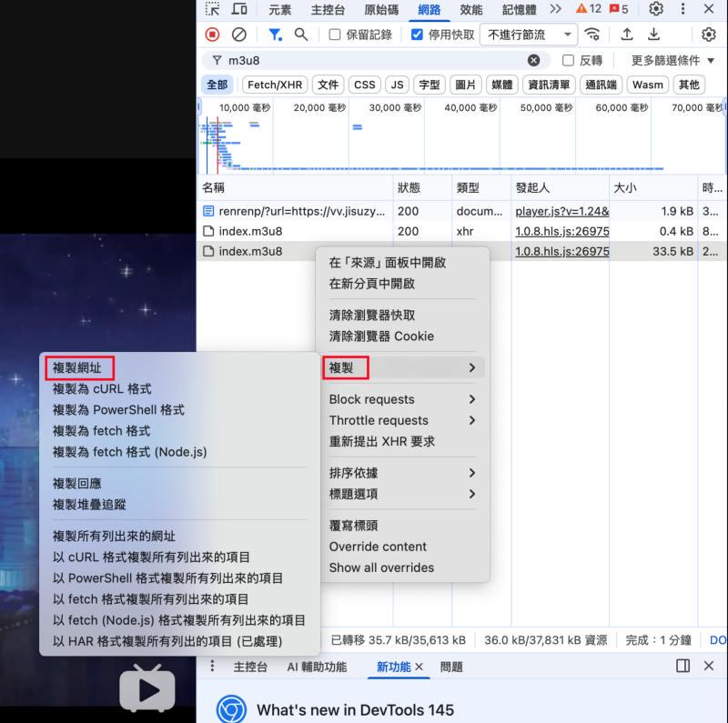Toggle the device toolbar icon

point(239,9)
